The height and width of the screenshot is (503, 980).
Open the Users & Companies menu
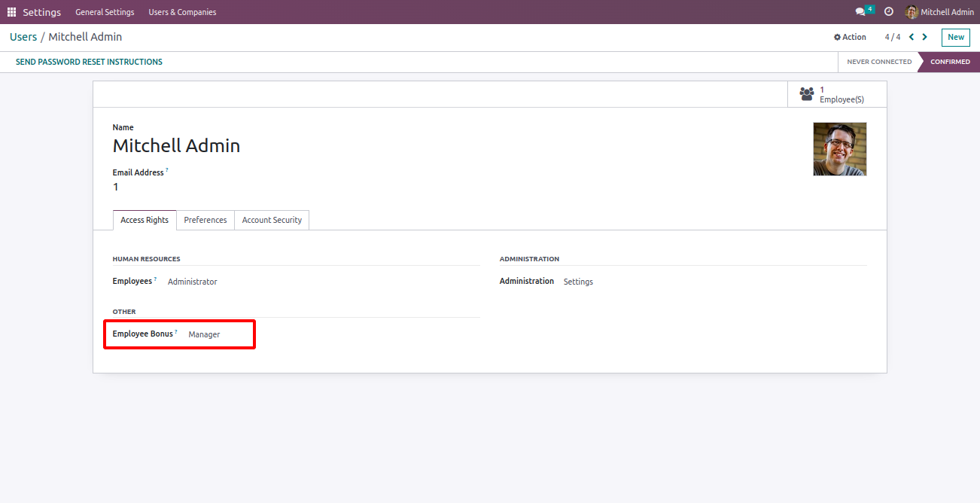click(x=182, y=12)
